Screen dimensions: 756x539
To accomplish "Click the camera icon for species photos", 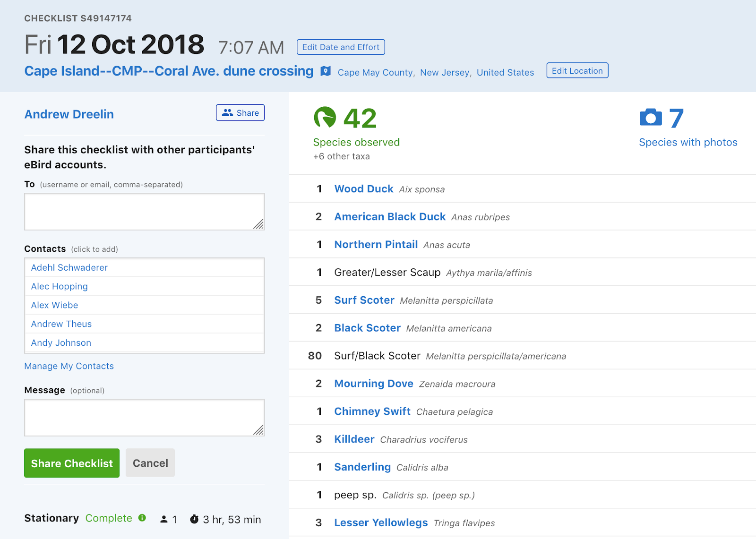I will pos(651,118).
